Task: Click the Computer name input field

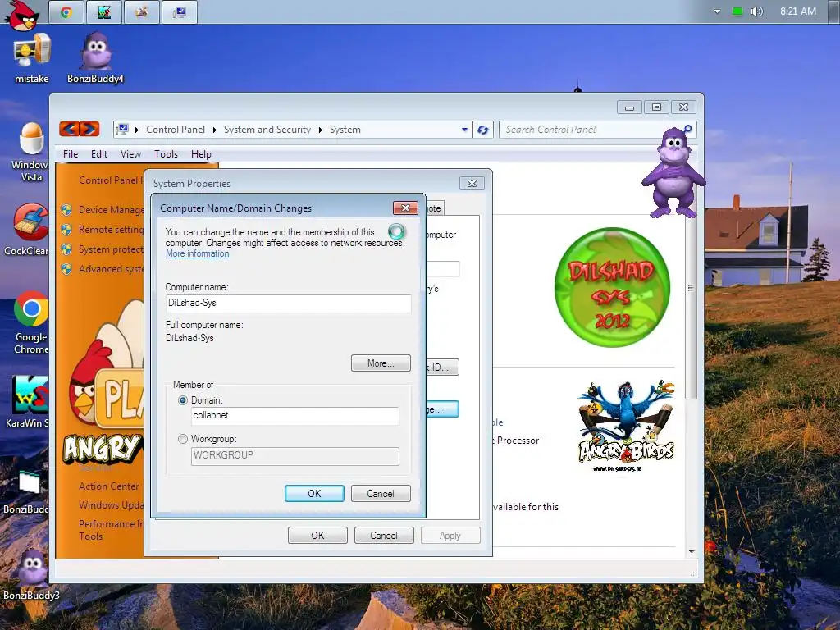Action: click(x=288, y=304)
